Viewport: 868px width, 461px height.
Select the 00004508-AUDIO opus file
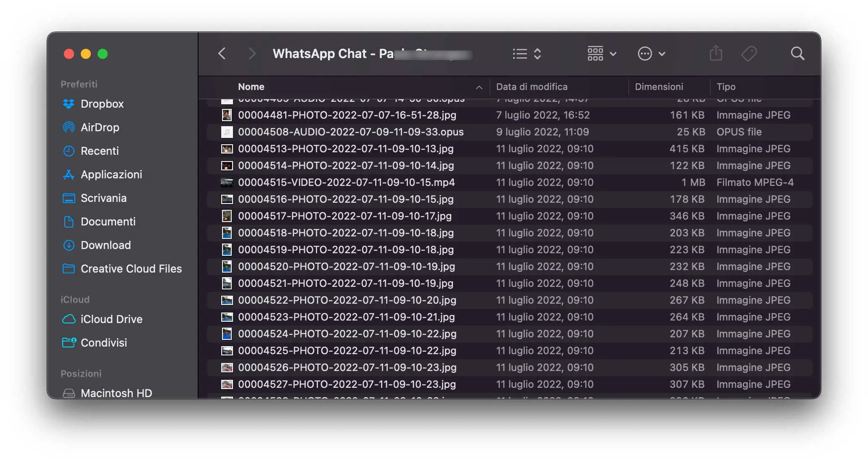(x=350, y=132)
